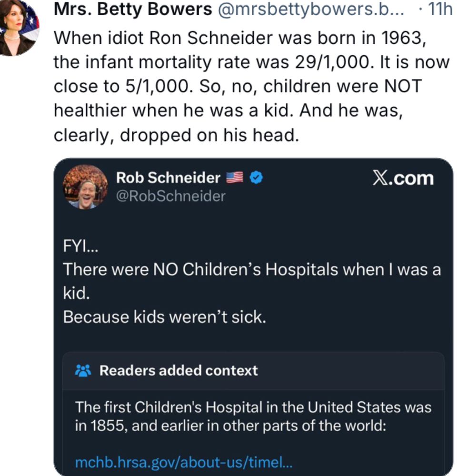Click the Readers added context people icon
This screenshot has height=476, width=459.
click(84, 370)
